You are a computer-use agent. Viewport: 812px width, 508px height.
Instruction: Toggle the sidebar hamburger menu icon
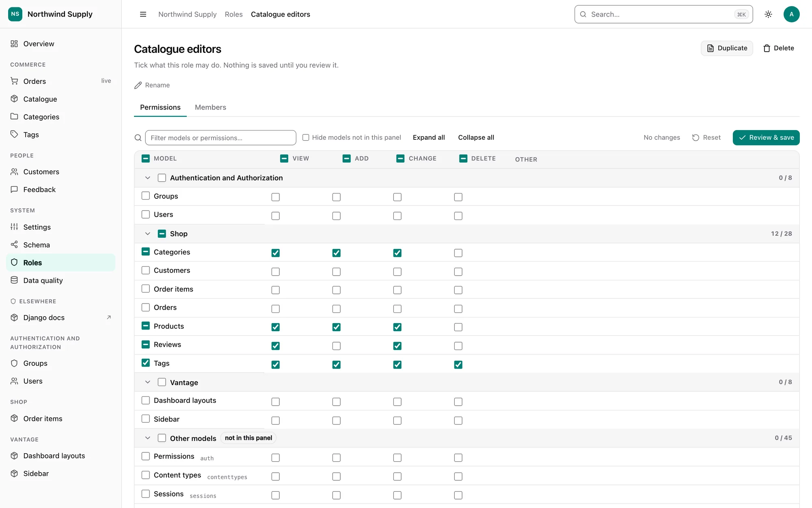(x=143, y=14)
